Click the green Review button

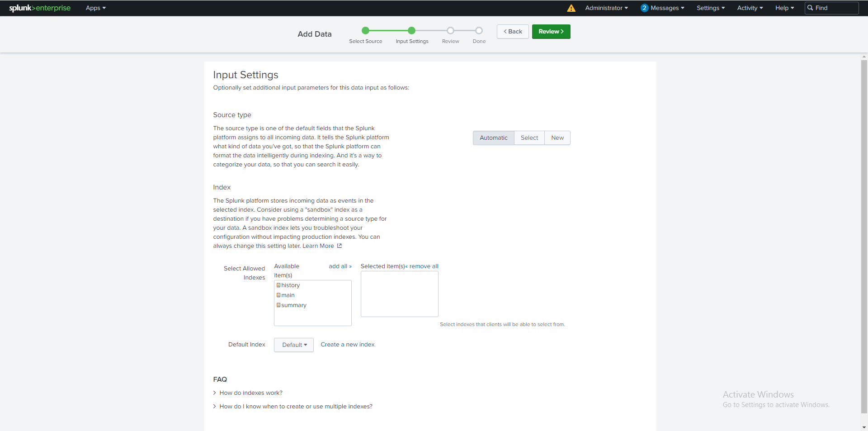[551, 32]
